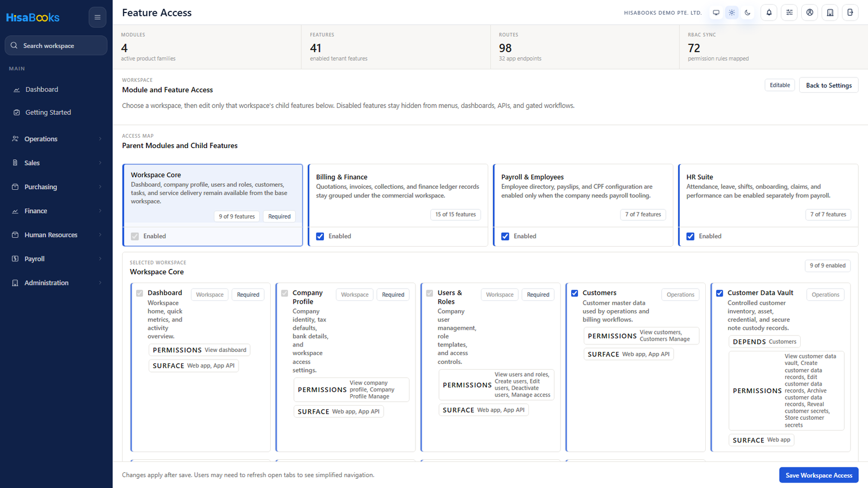Click the HisaBooks logo
This screenshot has width=868, height=488.
tap(33, 17)
